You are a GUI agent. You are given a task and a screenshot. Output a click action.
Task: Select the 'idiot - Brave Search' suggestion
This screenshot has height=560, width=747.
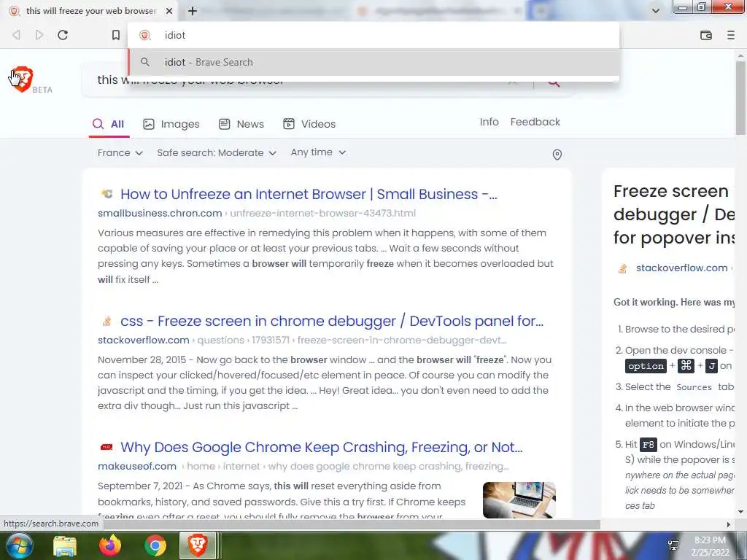coord(374,63)
